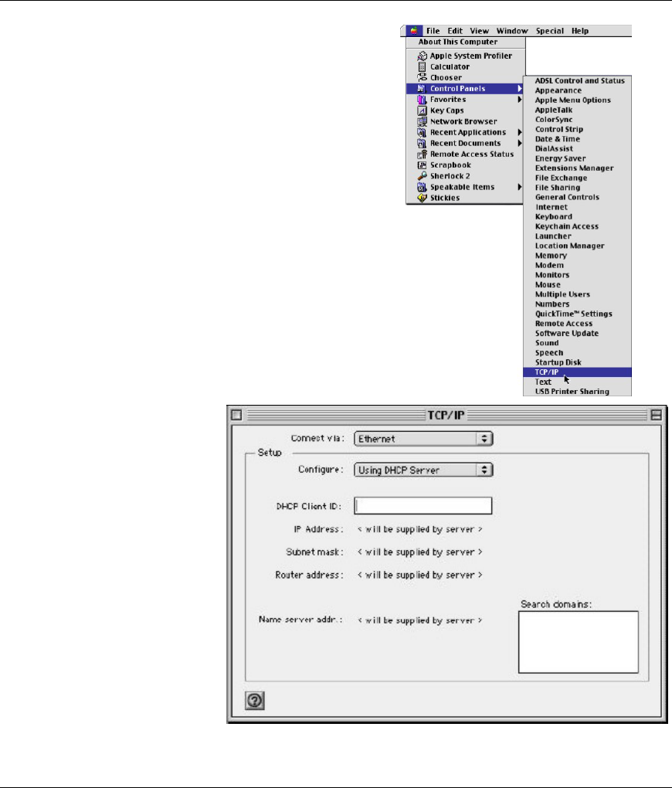Screen dimensions: 672x788
Task: Click the DHCP Client ID field
Action: pyautogui.click(x=423, y=505)
